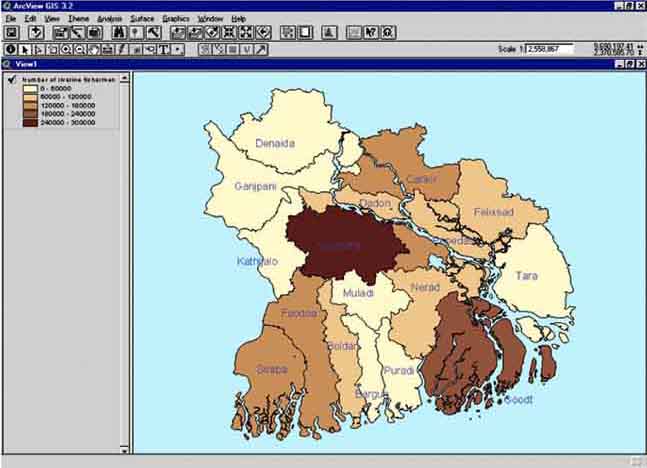Select the Identify tool icon

(11, 48)
